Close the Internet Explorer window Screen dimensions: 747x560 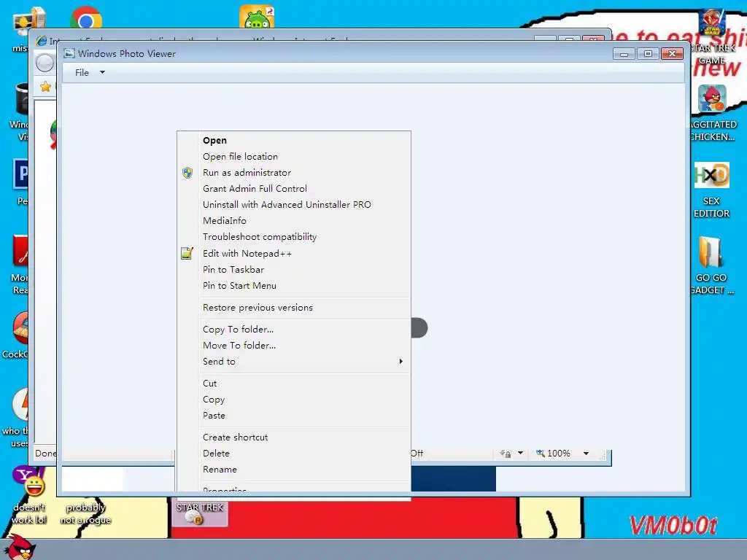point(593,39)
